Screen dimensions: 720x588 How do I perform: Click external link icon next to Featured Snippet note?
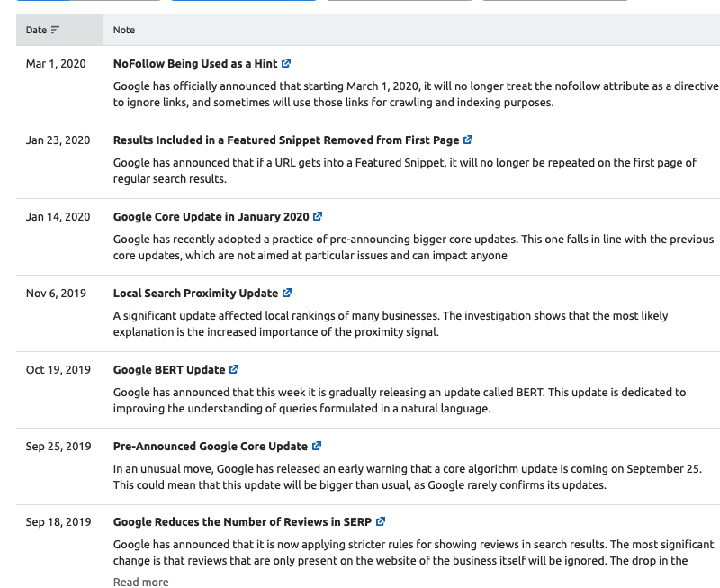click(x=468, y=140)
